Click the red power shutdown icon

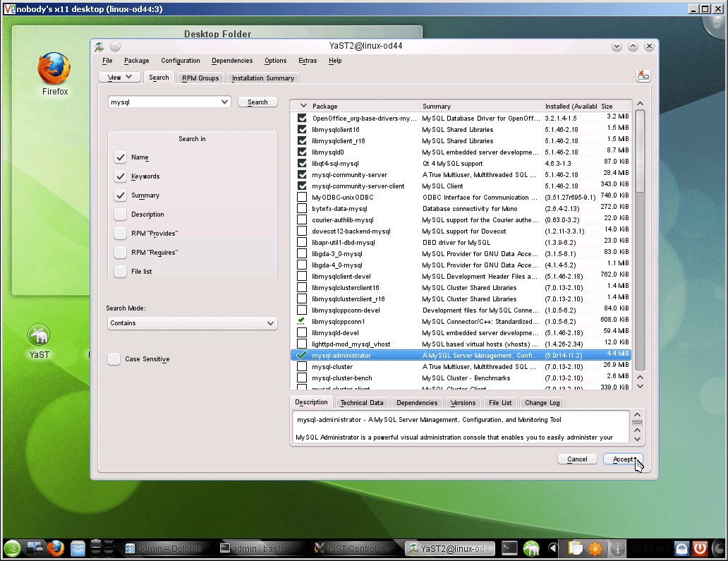700,549
